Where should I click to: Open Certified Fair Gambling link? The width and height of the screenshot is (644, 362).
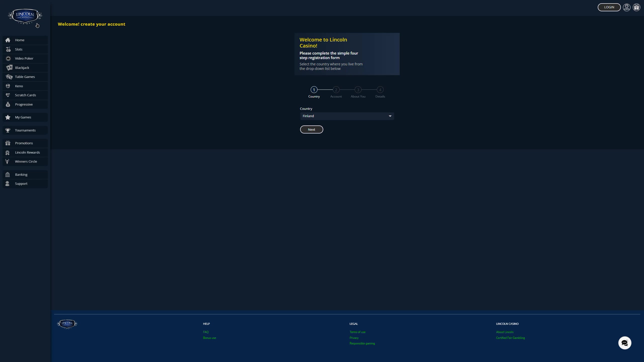pyautogui.click(x=510, y=338)
